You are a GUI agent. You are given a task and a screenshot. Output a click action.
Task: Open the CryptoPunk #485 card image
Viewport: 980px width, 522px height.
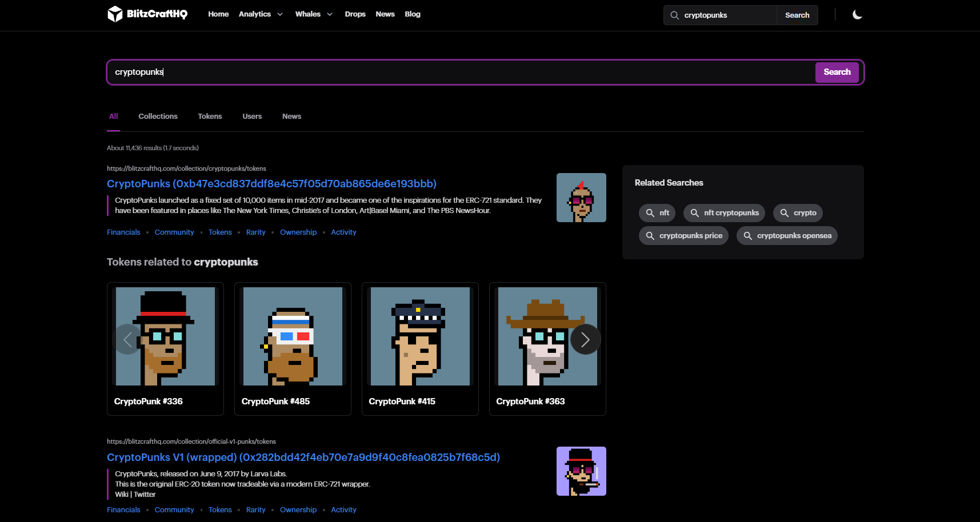pyautogui.click(x=293, y=336)
